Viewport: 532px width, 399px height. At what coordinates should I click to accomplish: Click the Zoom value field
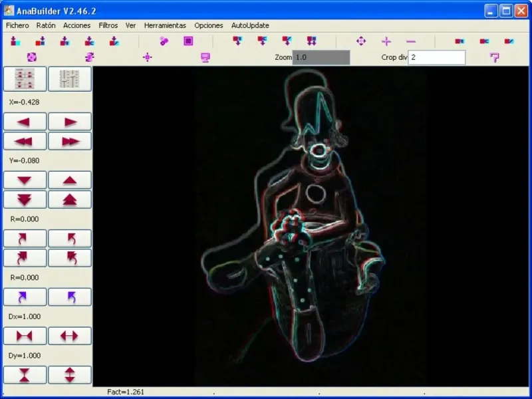pyautogui.click(x=321, y=58)
